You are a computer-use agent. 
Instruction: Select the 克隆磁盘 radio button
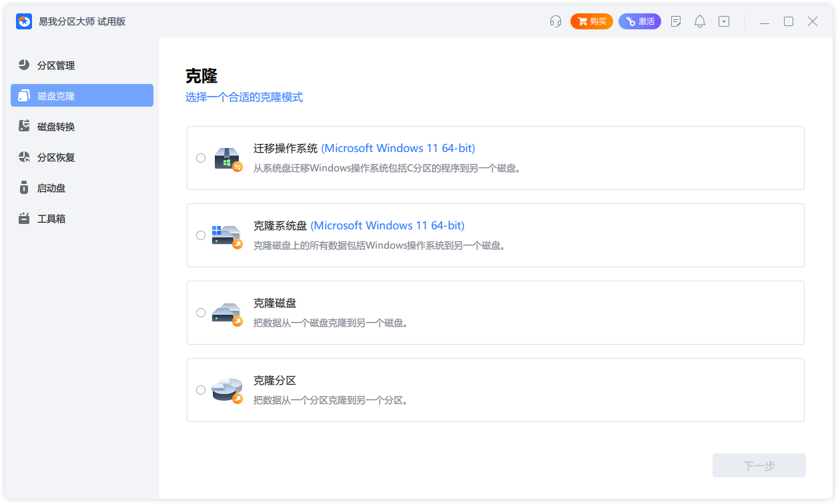click(201, 313)
